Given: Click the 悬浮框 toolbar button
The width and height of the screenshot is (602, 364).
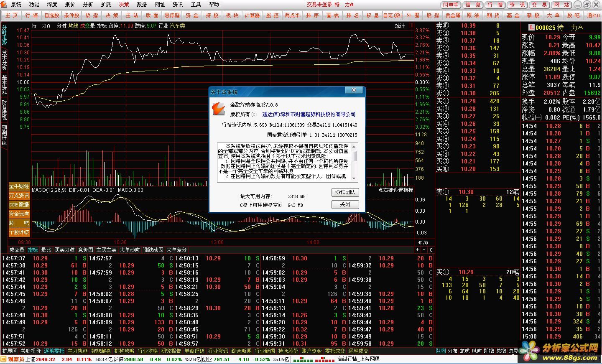Looking at the screenshot, I should pos(172,15).
